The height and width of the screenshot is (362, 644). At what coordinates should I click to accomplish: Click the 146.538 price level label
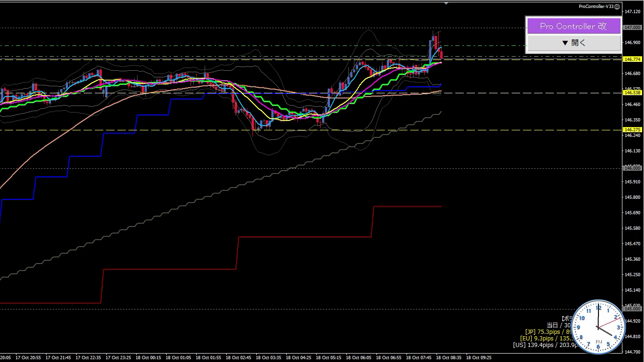[x=632, y=93]
